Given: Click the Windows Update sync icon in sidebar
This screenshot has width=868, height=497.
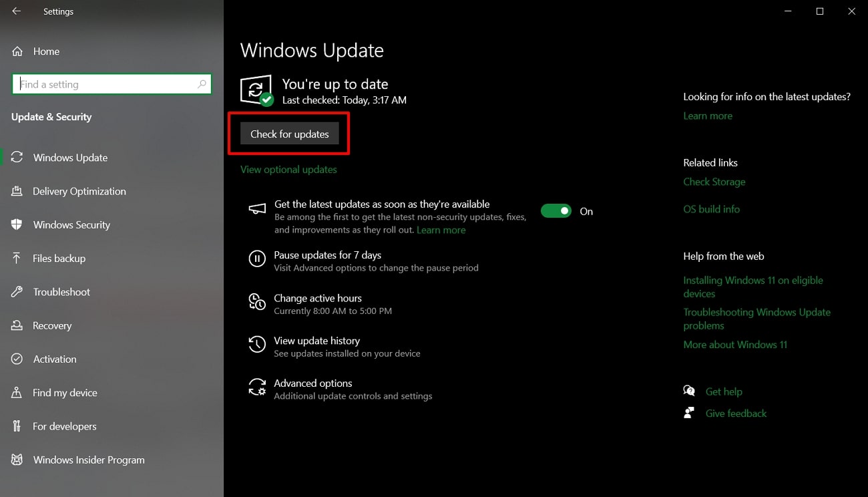Looking at the screenshot, I should (17, 158).
